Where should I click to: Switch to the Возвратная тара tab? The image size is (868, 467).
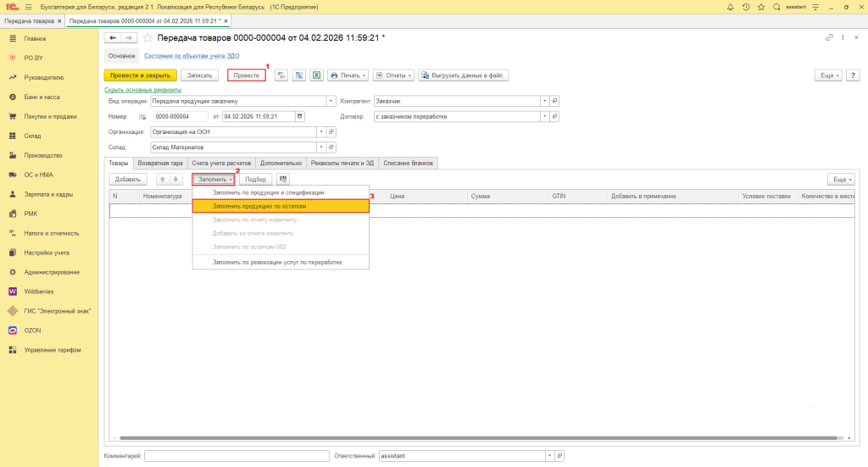click(160, 163)
